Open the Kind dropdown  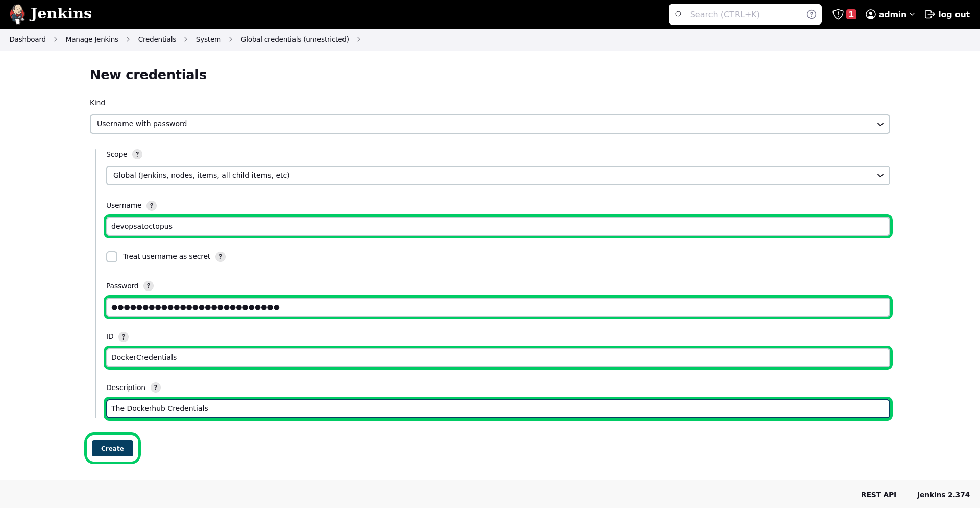click(490, 124)
